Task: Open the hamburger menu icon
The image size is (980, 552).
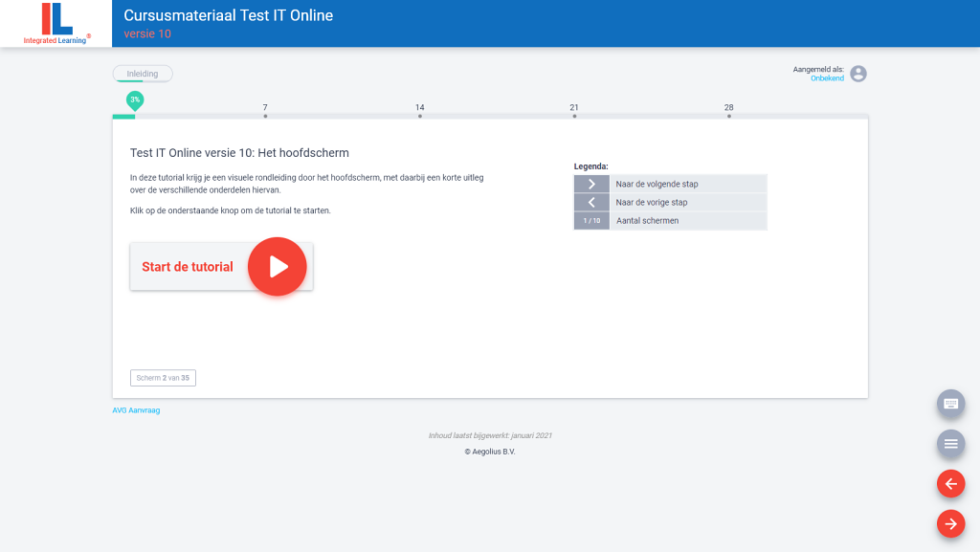Action: [950, 444]
